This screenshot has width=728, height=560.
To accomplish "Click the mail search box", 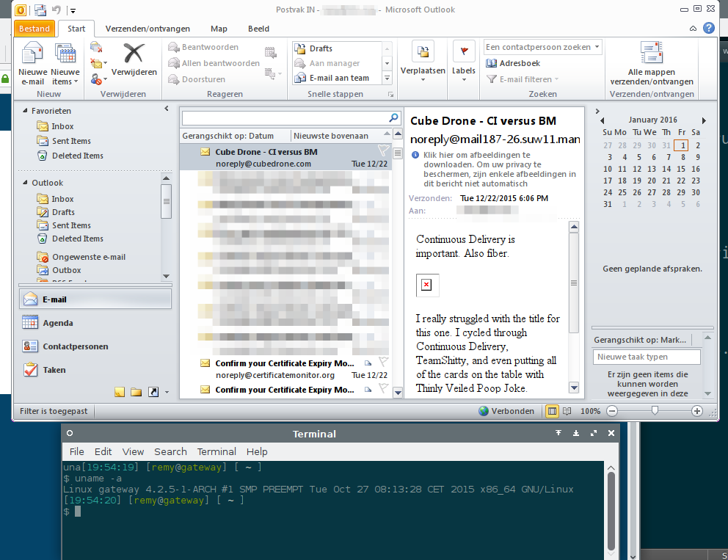I will [x=285, y=118].
